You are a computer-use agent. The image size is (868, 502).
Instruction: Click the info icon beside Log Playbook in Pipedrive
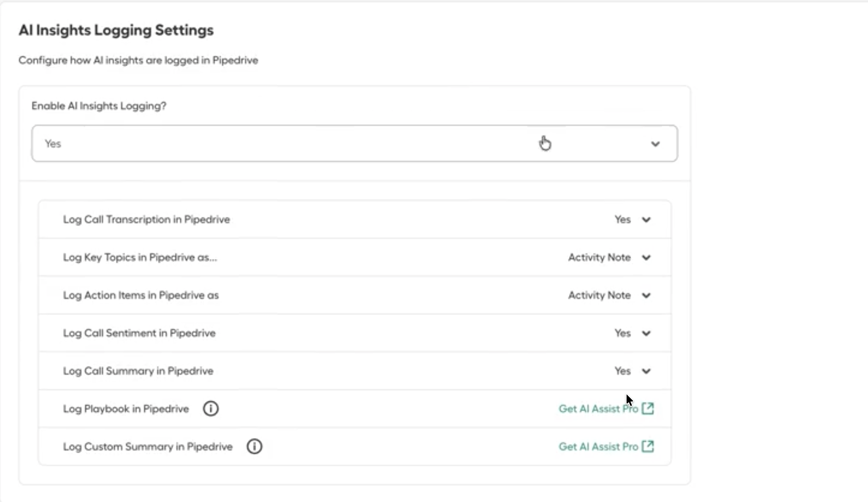(x=211, y=408)
